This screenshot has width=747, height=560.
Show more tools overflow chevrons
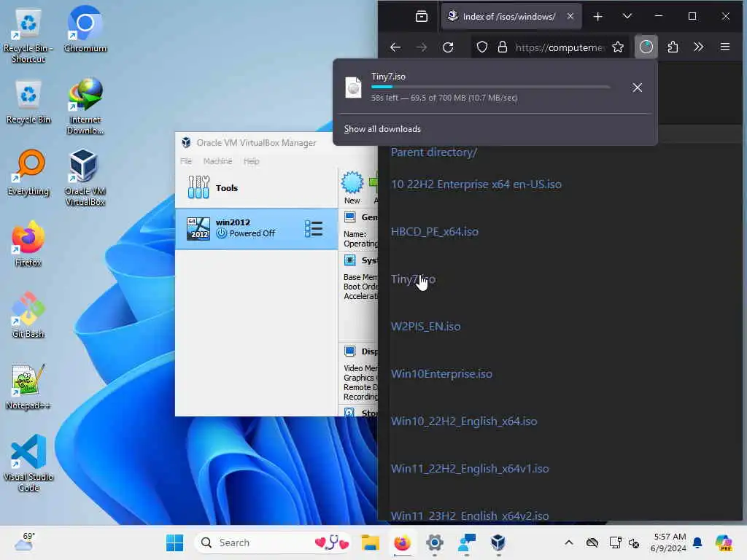tap(698, 47)
